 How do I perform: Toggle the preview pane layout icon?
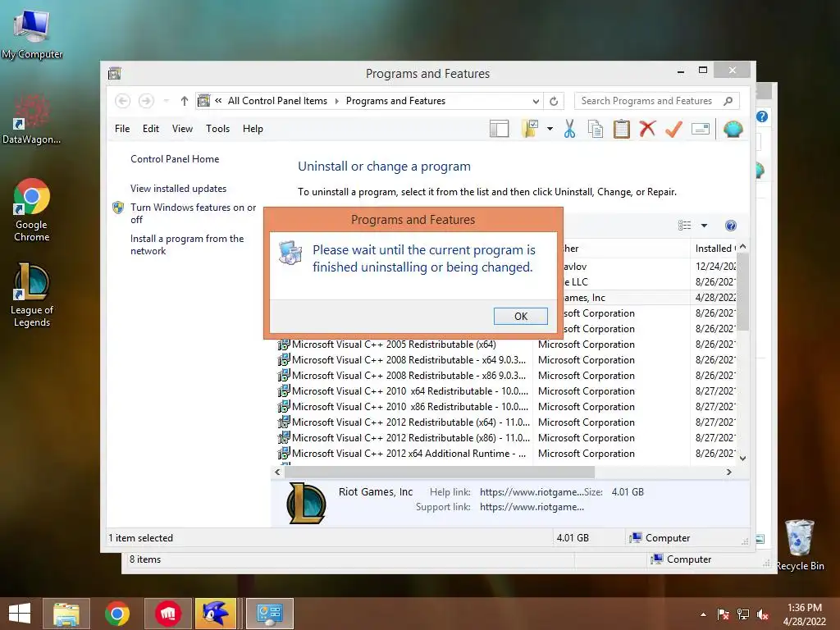pyautogui.click(x=499, y=129)
